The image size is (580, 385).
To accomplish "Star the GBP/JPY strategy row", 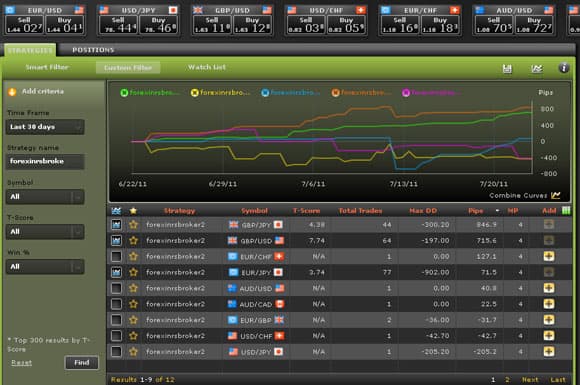I will pyautogui.click(x=133, y=224).
